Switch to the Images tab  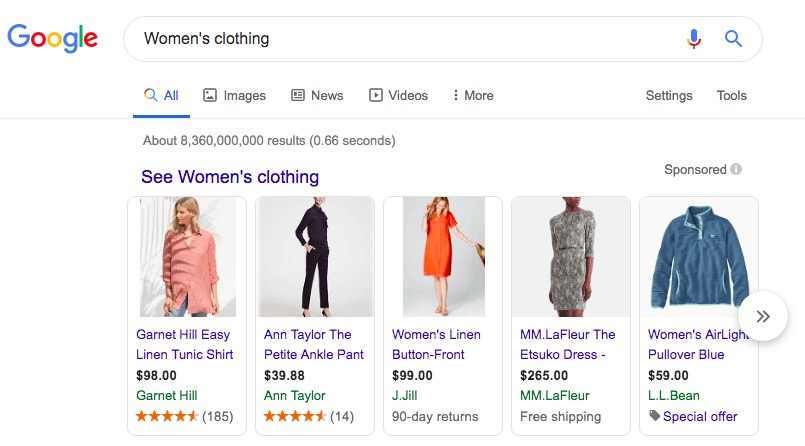tap(235, 96)
